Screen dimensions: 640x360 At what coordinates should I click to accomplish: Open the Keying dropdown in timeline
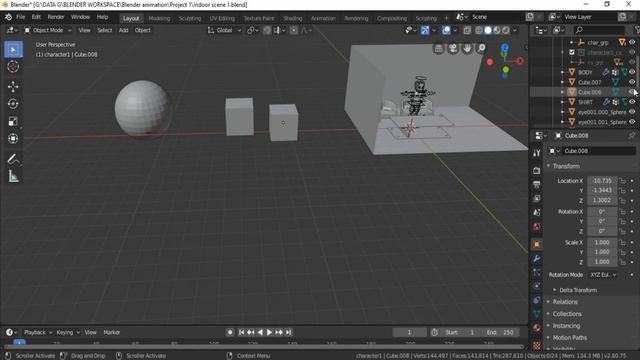coord(68,332)
